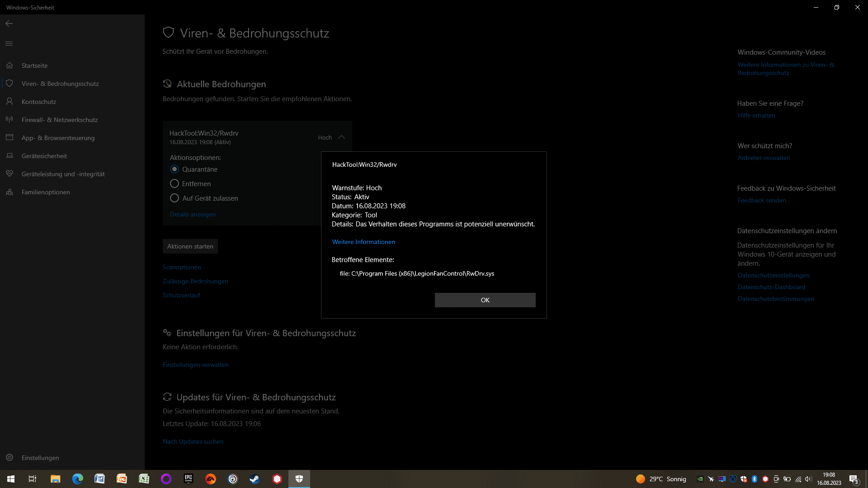Screen dimensions: 868x488
Task: Launch Steam from the taskbar
Action: 255,479
